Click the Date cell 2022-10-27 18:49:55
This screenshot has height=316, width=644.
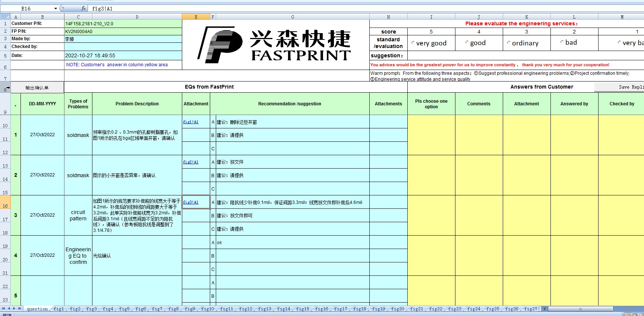(x=123, y=55)
